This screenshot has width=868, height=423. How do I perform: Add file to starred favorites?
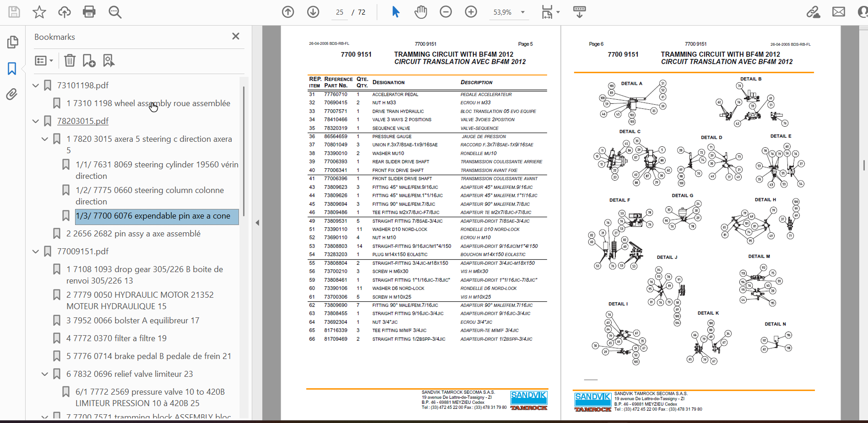(x=39, y=12)
